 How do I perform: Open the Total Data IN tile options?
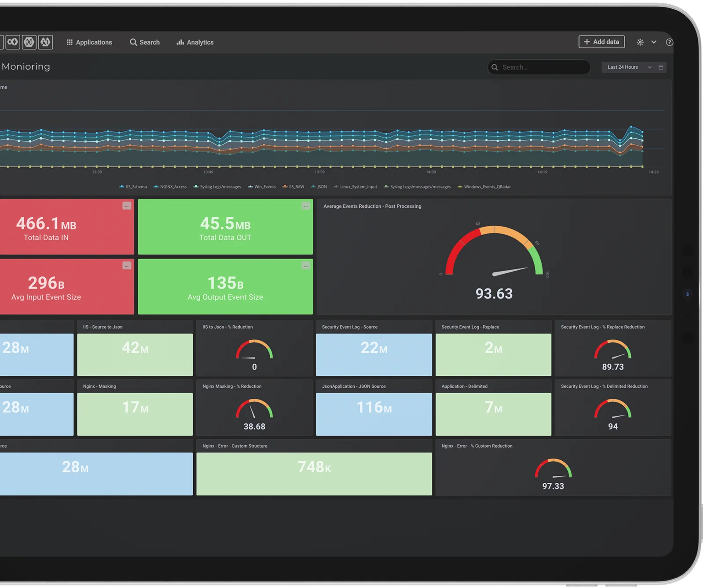point(127,206)
